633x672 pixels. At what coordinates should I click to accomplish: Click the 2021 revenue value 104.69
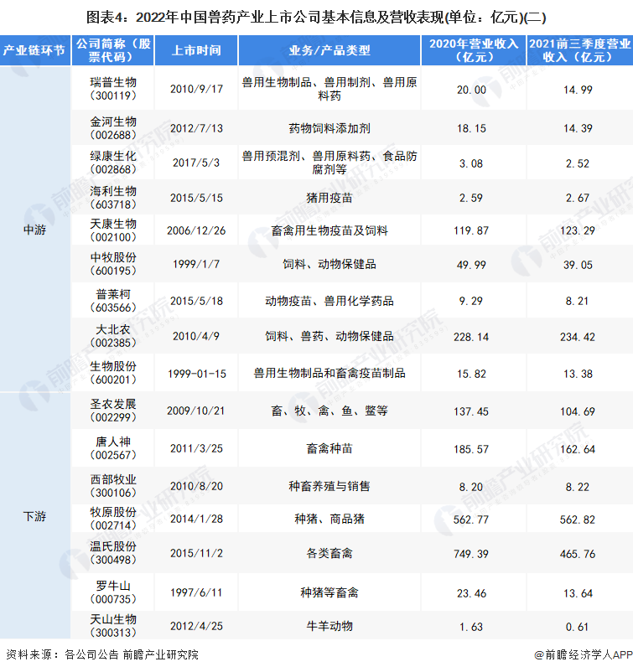[578, 411]
